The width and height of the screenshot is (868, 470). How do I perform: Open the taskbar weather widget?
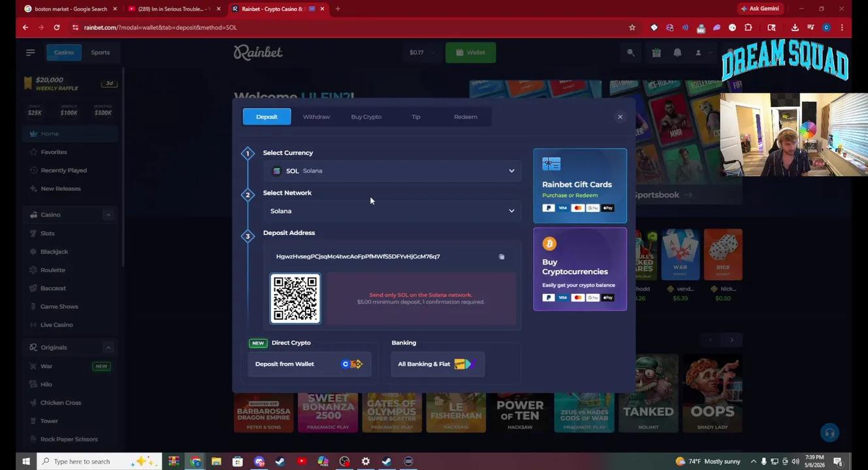(709, 462)
